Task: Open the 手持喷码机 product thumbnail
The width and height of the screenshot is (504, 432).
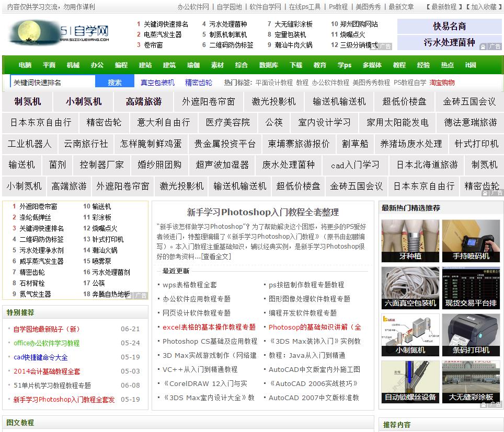Action: coord(471,240)
